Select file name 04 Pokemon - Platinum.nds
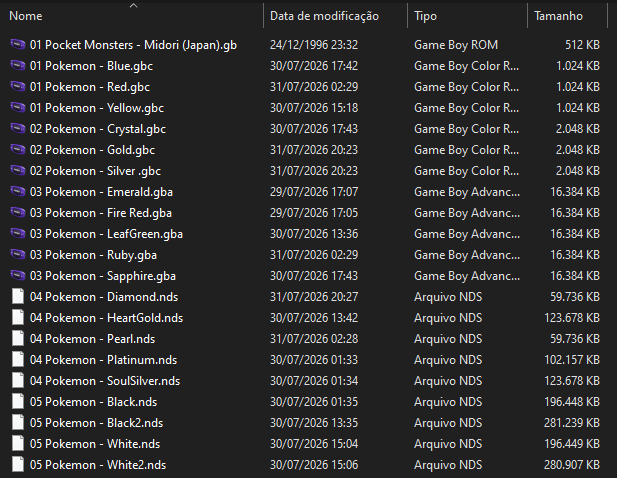This screenshot has height=478, width=617. coord(103,360)
